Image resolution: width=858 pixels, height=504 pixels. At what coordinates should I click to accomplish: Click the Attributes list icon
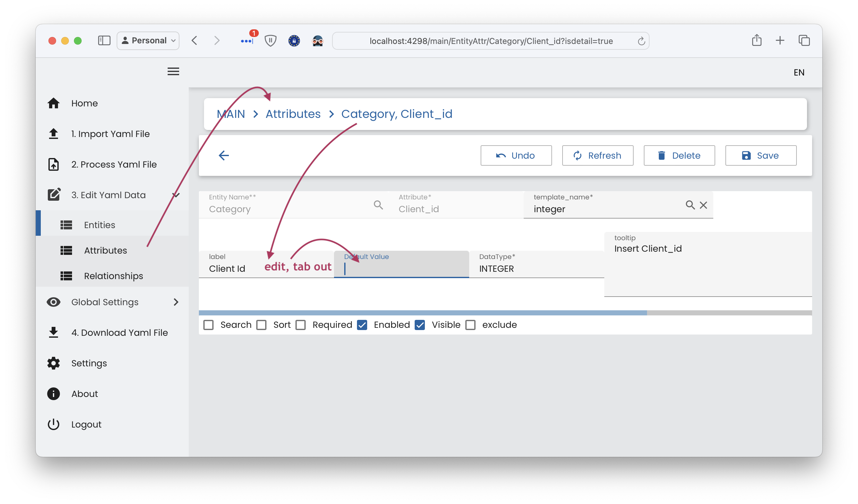click(66, 250)
